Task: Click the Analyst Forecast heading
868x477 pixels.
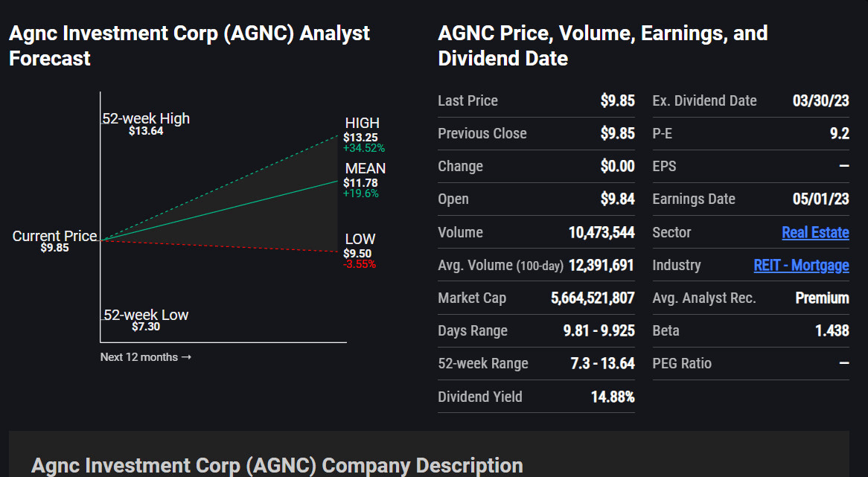Action: click(189, 45)
